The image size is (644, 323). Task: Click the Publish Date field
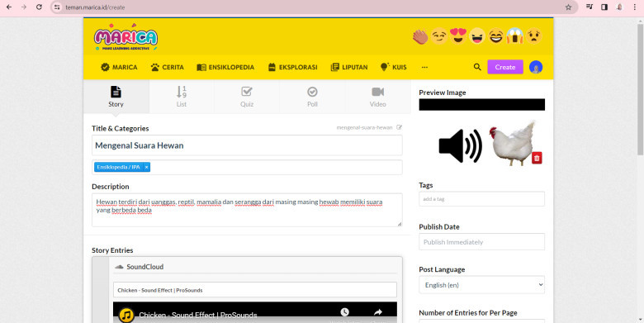coord(482,242)
